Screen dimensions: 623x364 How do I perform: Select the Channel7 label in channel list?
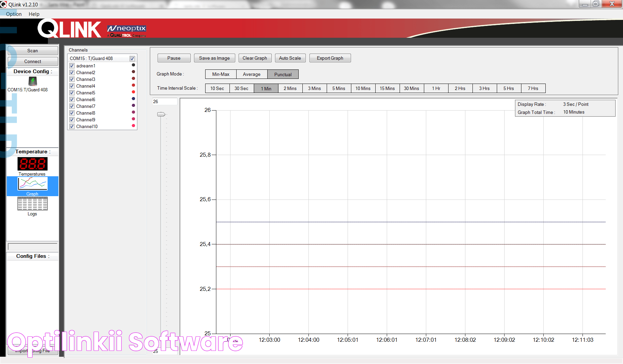pos(86,106)
